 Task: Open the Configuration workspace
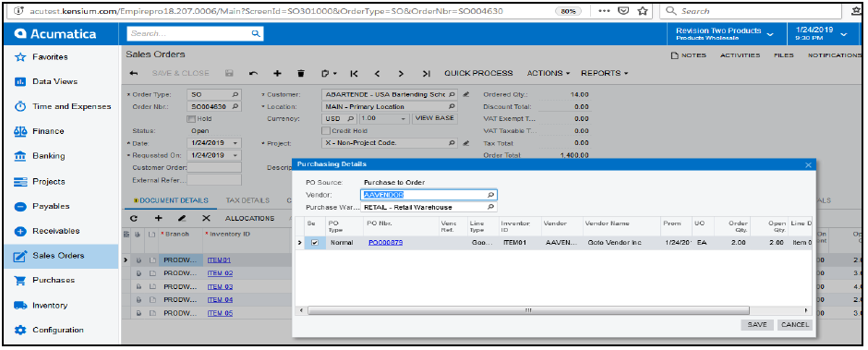coord(58,330)
